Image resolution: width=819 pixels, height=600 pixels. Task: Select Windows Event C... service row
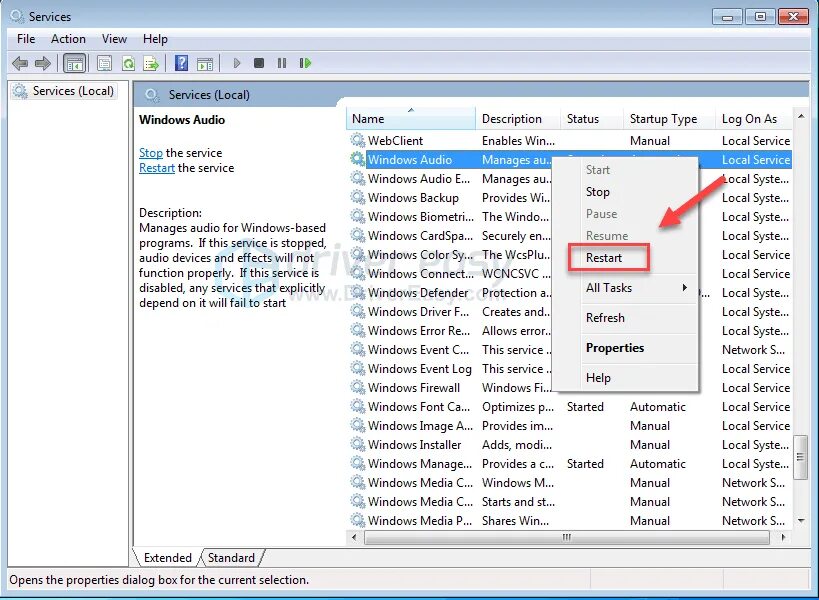click(570, 350)
